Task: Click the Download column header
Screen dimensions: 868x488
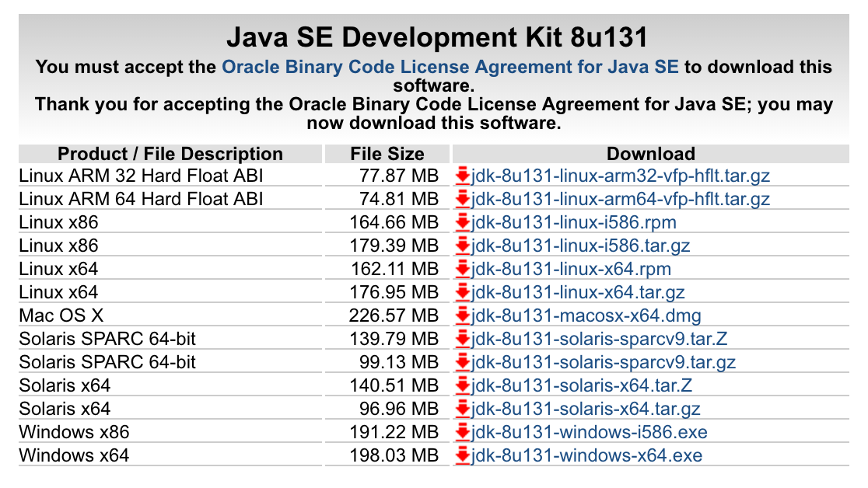Action: click(650, 154)
